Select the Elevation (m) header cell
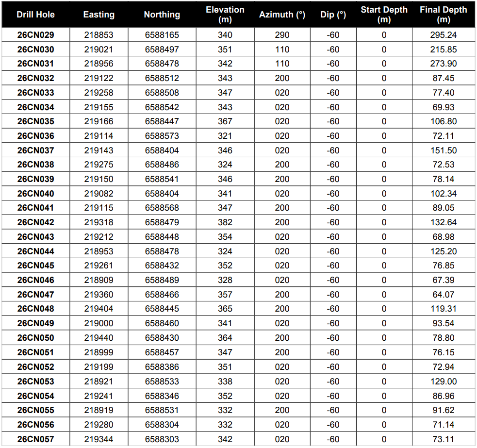The image size is (477, 448). click(225, 15)
